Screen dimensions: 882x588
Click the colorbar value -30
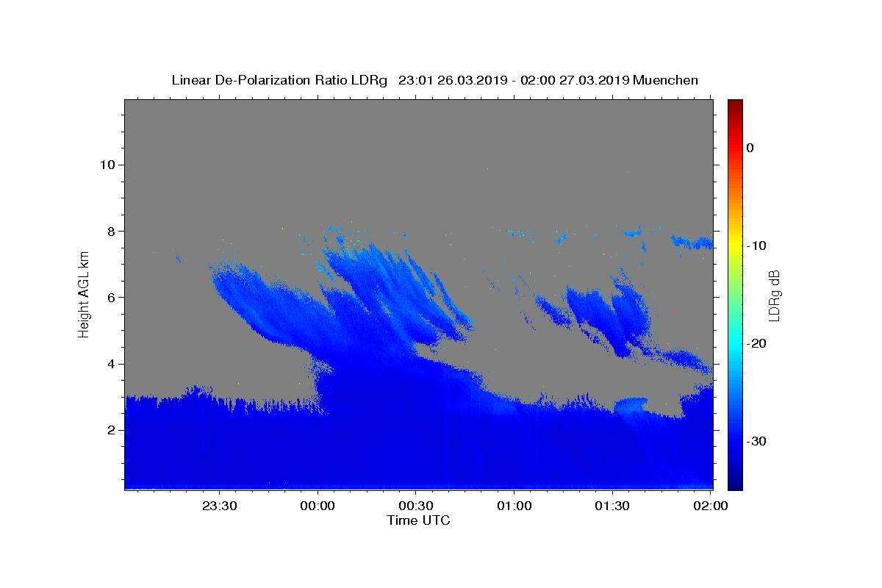pyautogui.click(x=756, y=441)
